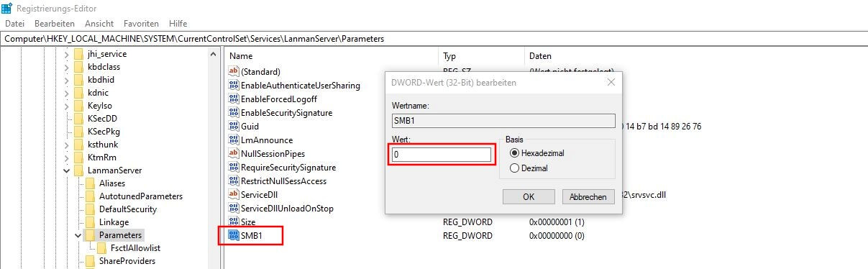Image resolution: width=868 pixels, height=269 pixels.
Task: Click the RequireSecuritySignature DWORD icon
Action: click(233, 167)
